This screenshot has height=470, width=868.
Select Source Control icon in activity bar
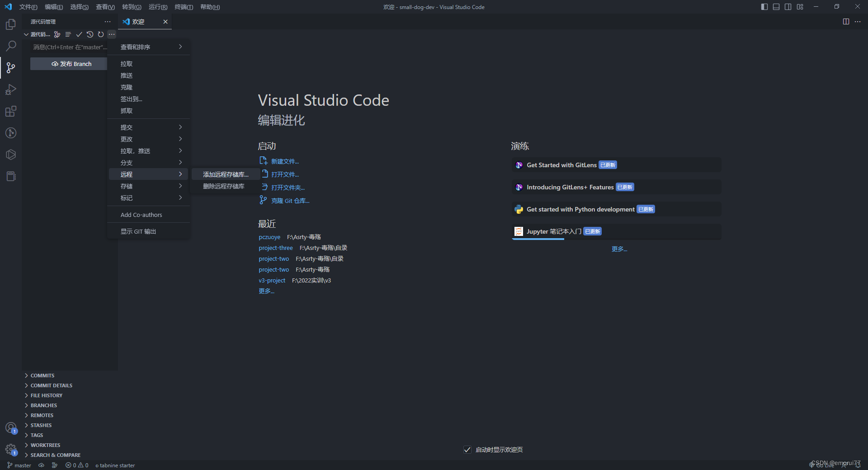(x=11, y=68)
